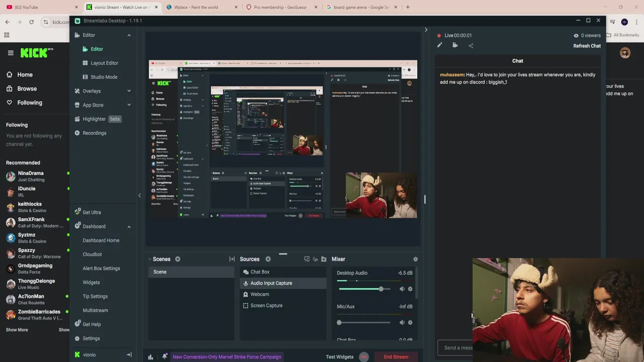Open the Marvel Strike Force Campaign notice

coord(227,357)
